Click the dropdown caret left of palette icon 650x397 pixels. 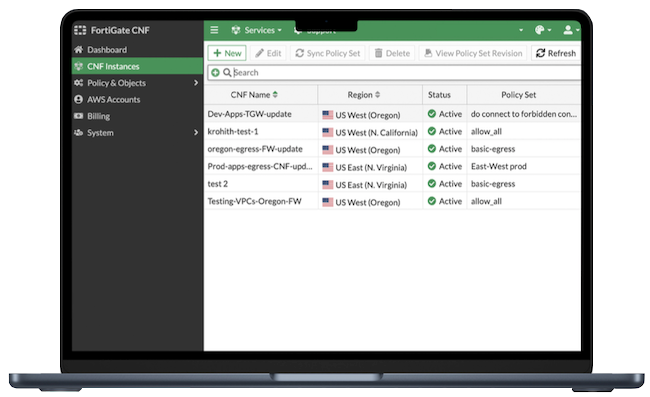(x=521, y=30)
